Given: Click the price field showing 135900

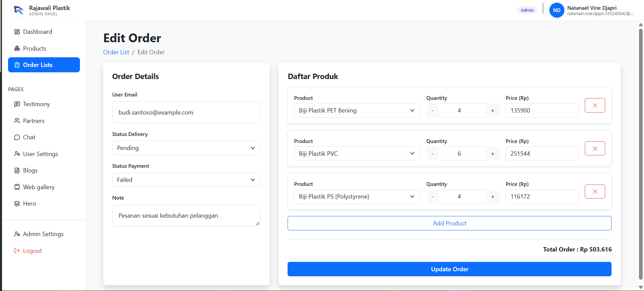Looking at the screenshot, I should [x=542, y=111].
